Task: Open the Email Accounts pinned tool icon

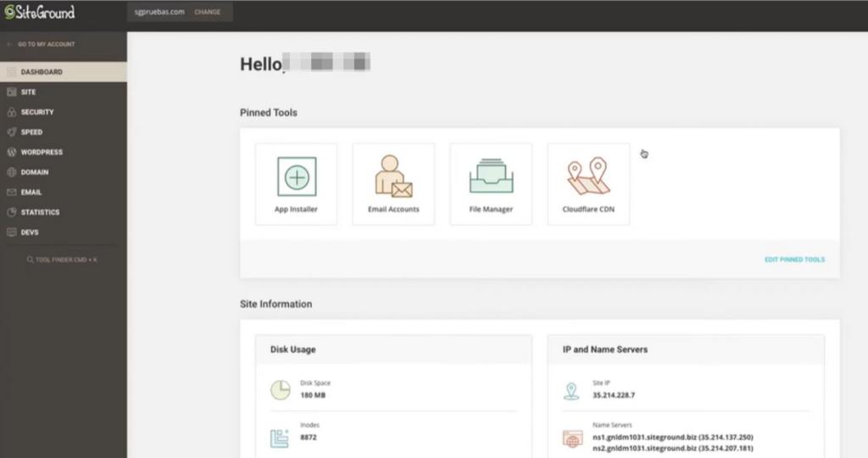Action: pos(393,177)
